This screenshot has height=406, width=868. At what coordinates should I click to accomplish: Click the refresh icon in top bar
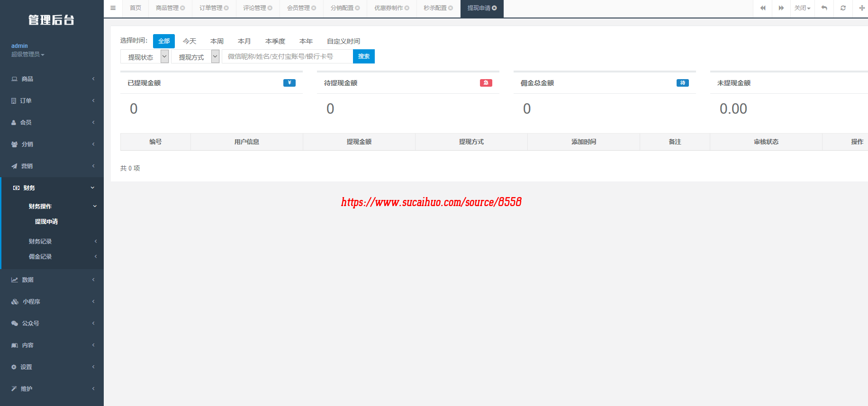[843, 8]
